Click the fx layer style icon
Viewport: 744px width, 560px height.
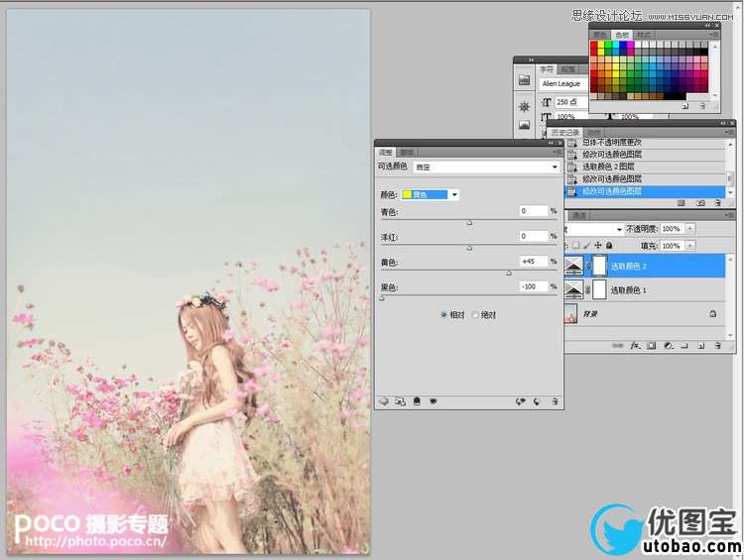636,346
